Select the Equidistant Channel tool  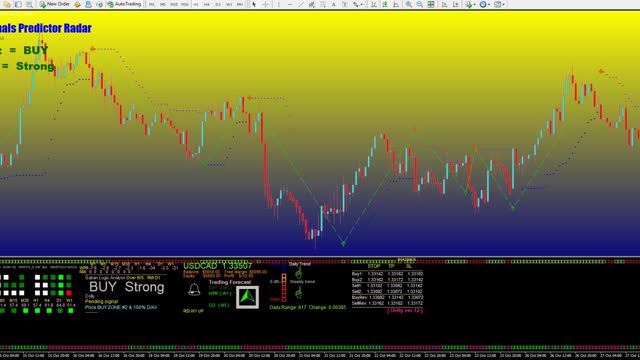coord(312,4)
